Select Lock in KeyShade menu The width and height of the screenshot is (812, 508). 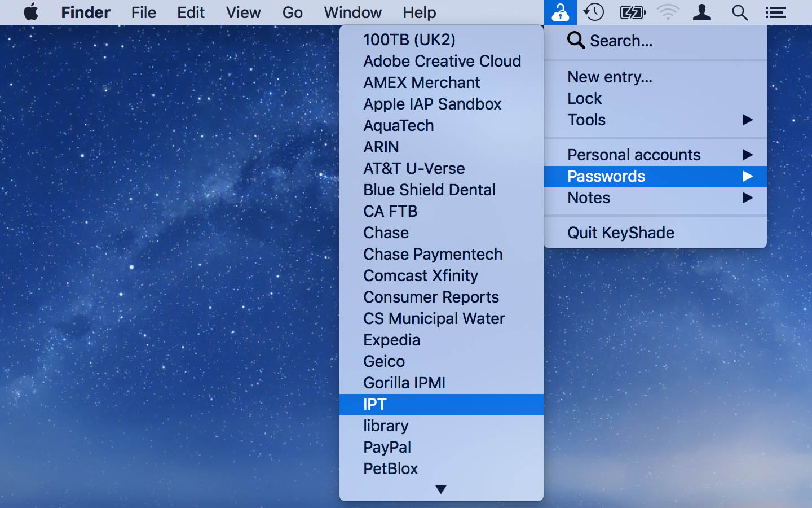[655, 98]
